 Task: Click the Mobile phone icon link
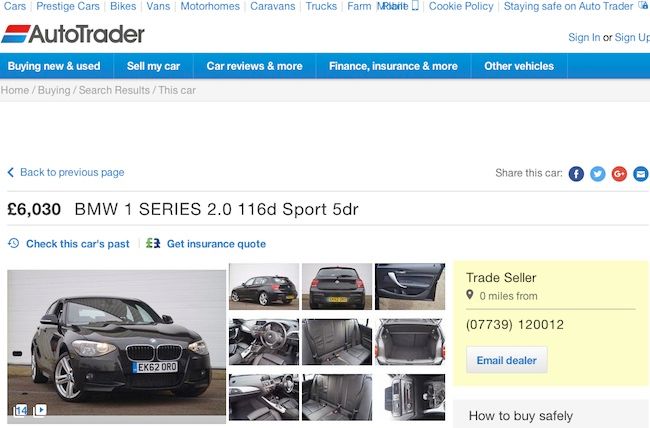[415, 6]
